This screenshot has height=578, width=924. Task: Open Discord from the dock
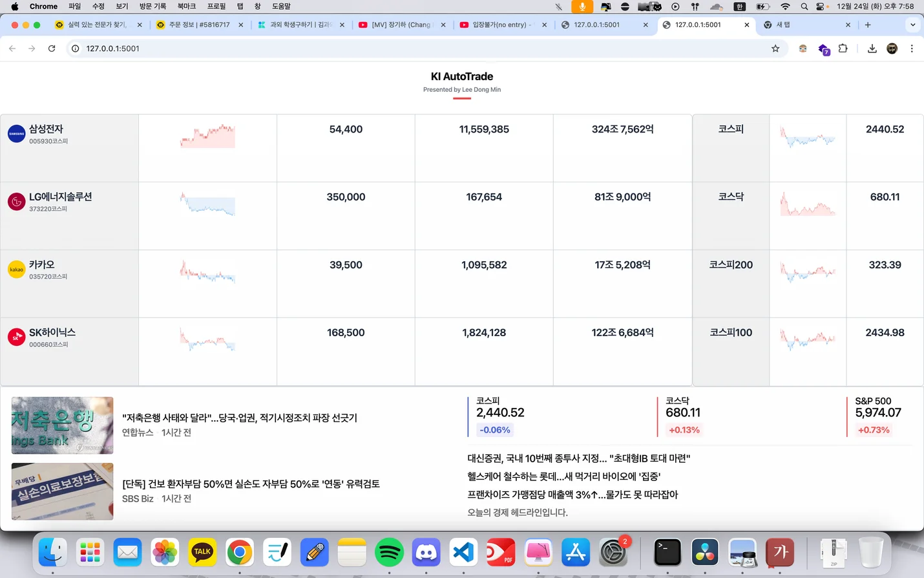click(426, 552)
